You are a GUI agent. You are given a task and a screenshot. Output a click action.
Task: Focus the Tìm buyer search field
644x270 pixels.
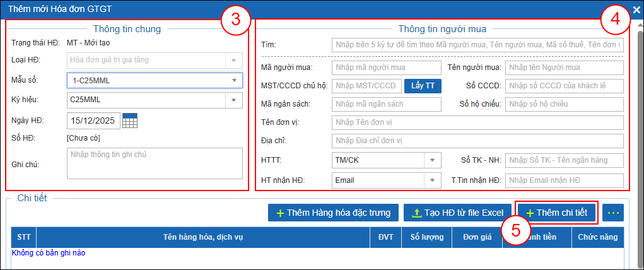tap(477, 45)
